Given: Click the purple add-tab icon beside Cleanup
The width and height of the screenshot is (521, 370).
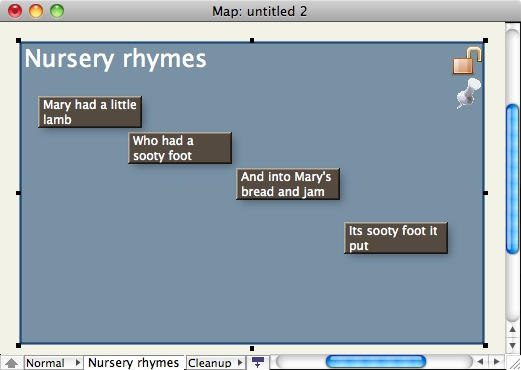Looking at the screenshot, I should point(258,362).
